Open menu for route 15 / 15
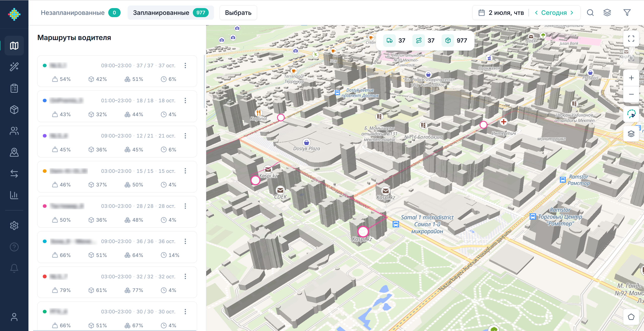 click(x=185, y=171)
